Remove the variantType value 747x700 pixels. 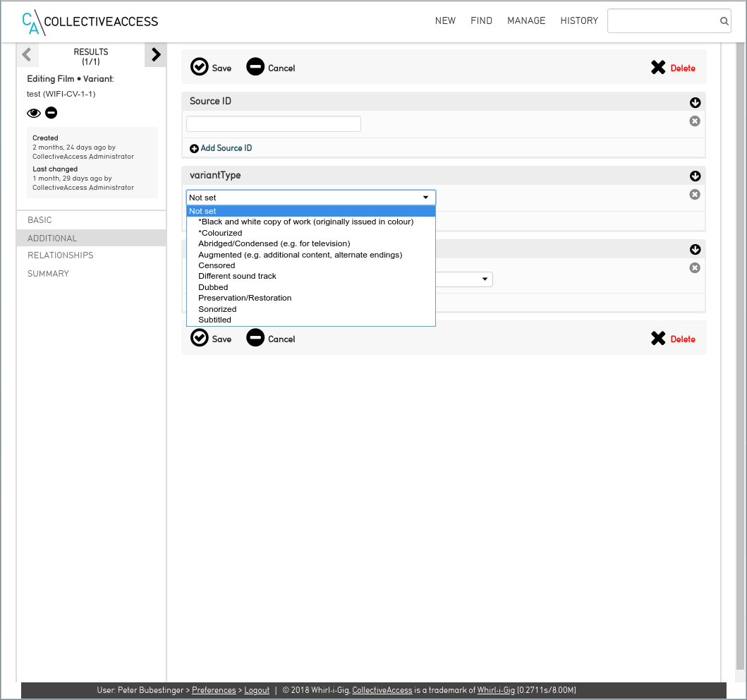coord(695,195)
